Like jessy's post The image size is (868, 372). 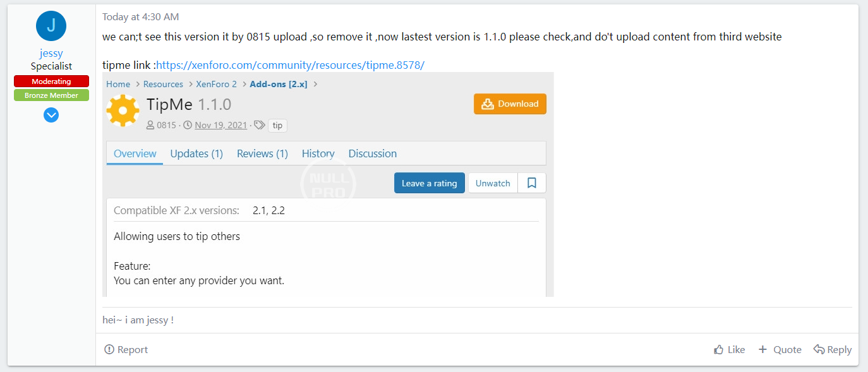[729, 349]
